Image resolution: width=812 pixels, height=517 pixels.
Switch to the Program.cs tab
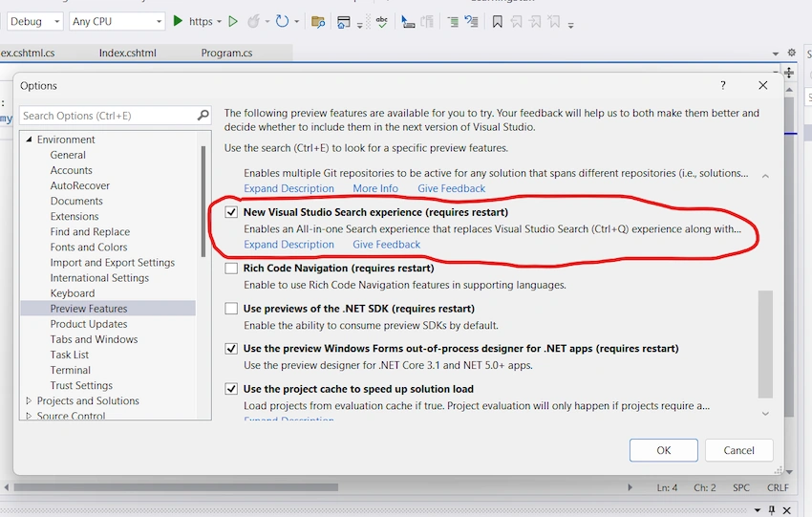[x=226, y=53]
